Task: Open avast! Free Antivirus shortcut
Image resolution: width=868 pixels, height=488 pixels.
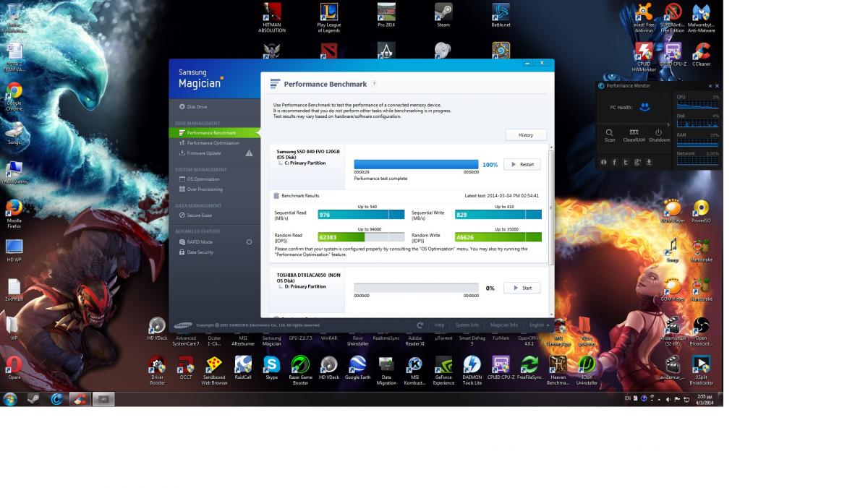Action: coord(644,17)
